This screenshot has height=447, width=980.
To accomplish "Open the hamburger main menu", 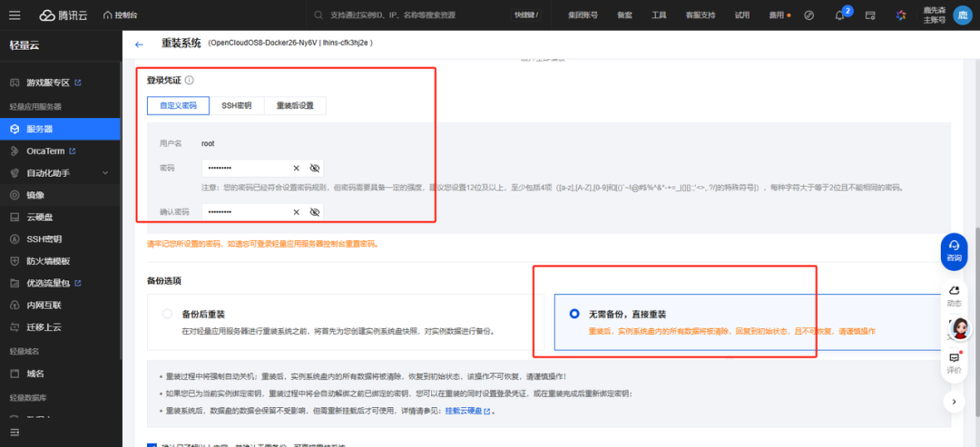I will [15, 15].
